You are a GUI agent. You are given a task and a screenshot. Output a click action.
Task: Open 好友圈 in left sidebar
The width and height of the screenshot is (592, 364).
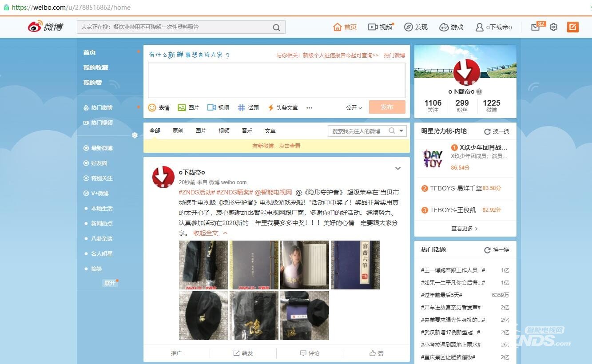95,163
